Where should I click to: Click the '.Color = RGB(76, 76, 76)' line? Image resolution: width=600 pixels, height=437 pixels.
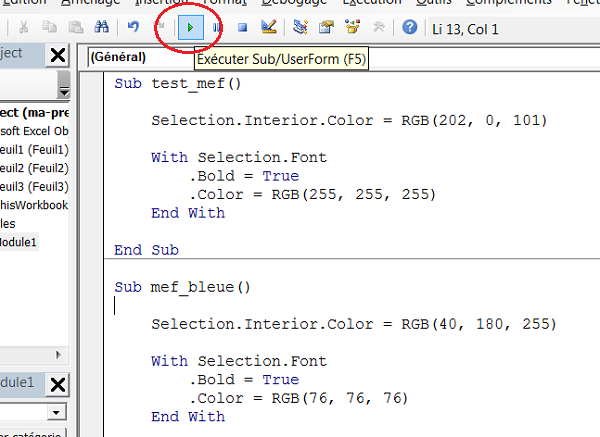pos(299,398)
